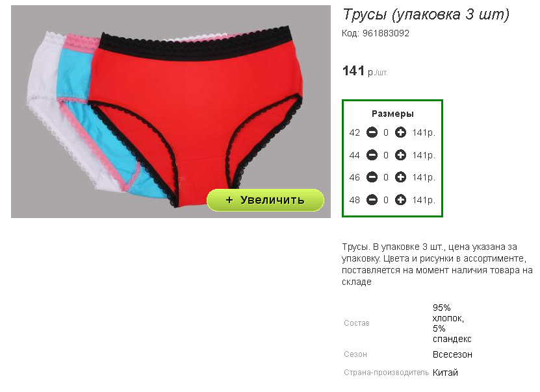The width and height of the screenshot is (540, 392).
Task: Select the size 46 quantity value
Action: (386, 177)
